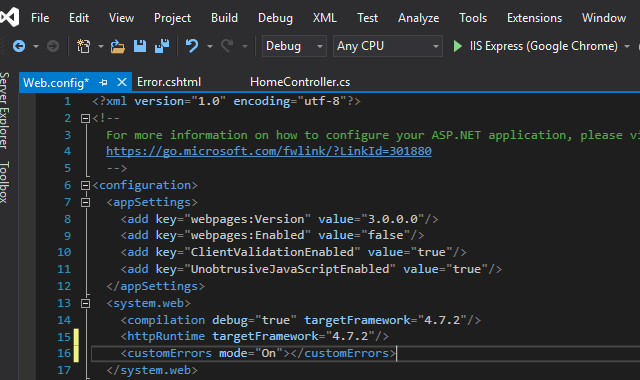
Task: Open the go.microsoft.com fwlink URL
Action: (x=269, y=151)
